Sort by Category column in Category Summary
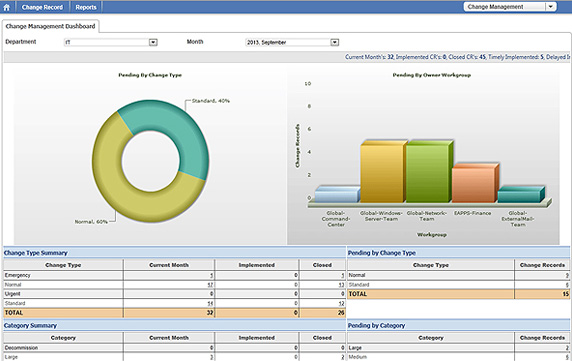Image resolution: width=572 pixels, height=361 pixels. [x=63, y=338]
